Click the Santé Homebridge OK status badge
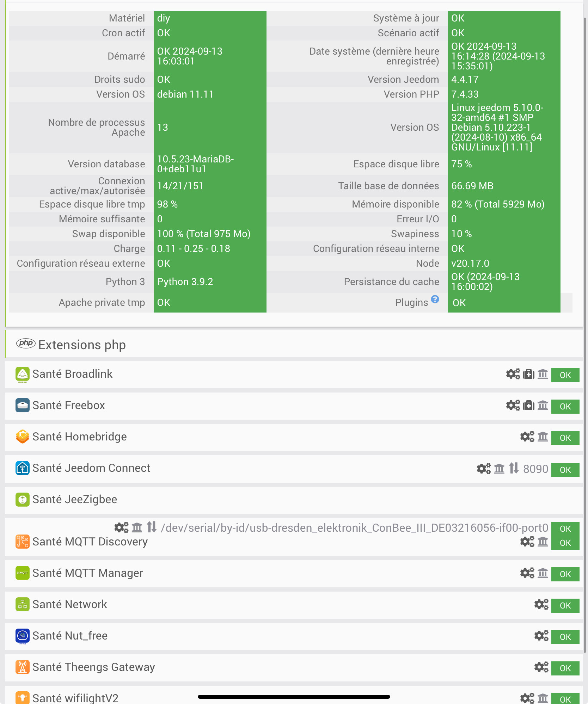 (x=565, y=438)
